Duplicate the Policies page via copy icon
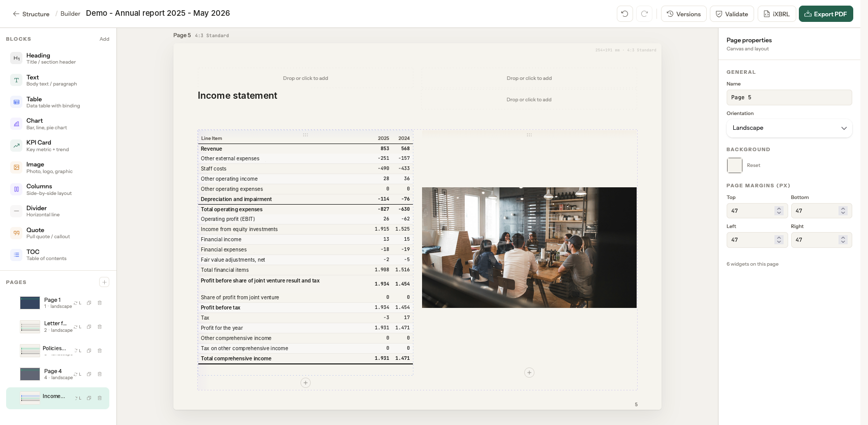The height and width of the screenshot is (425, 868). [x=89, y=351]
